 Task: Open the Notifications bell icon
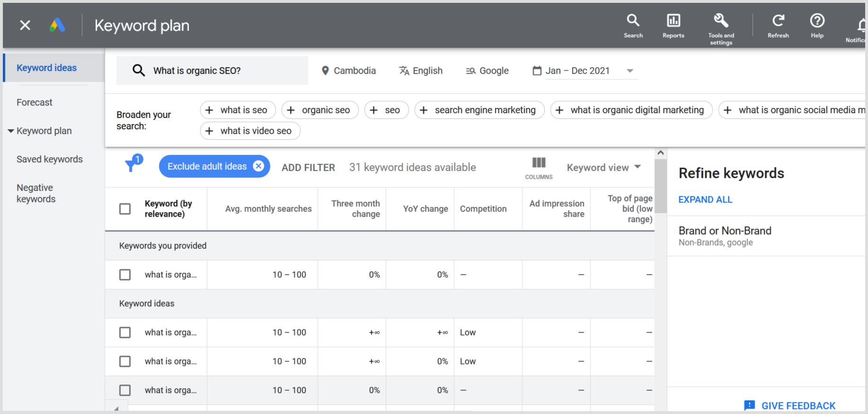click(x=860, y=26)
